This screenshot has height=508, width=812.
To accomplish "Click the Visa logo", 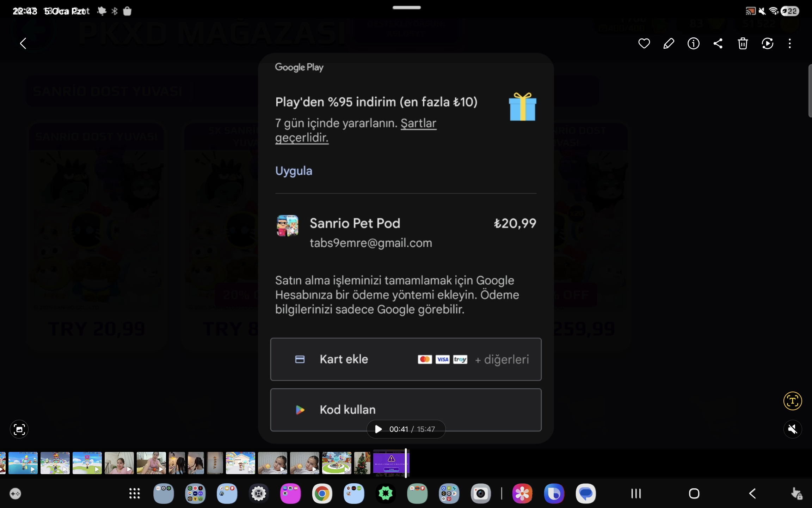I will point(442,359).
